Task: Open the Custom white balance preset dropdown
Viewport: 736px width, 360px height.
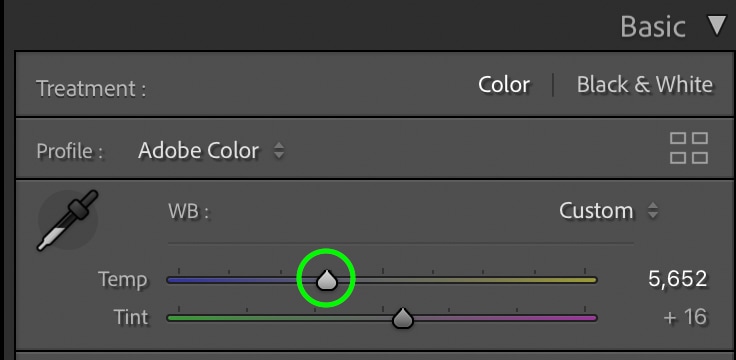Action: (596, 211)
